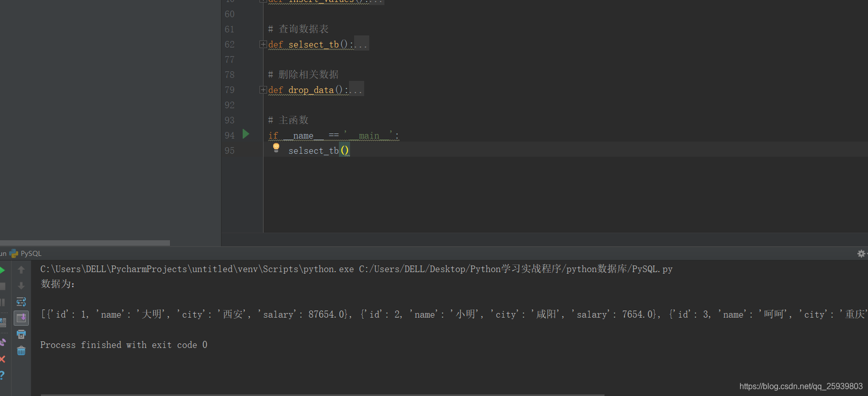
Task: Click the comment '# 查询数据表'
Action: (298, 29)
